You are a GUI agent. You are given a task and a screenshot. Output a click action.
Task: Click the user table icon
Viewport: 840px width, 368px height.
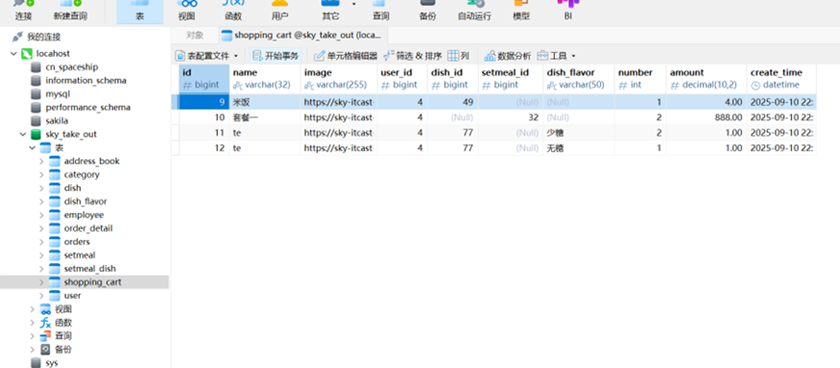pos(55,295)
